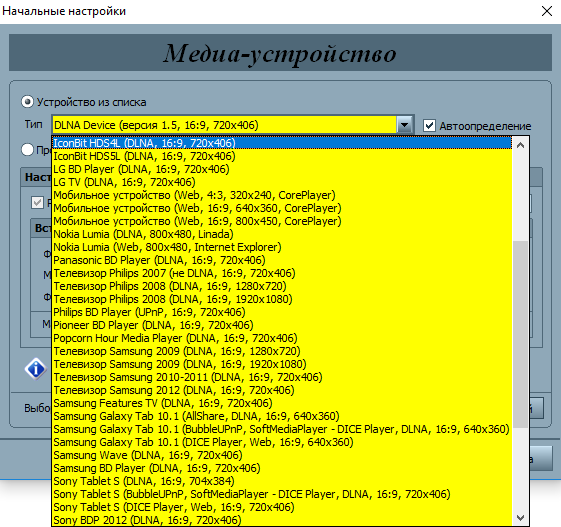Select IconBit HDS5L device entry
Viewport: 561px width, 527px height.
point(282,156)
